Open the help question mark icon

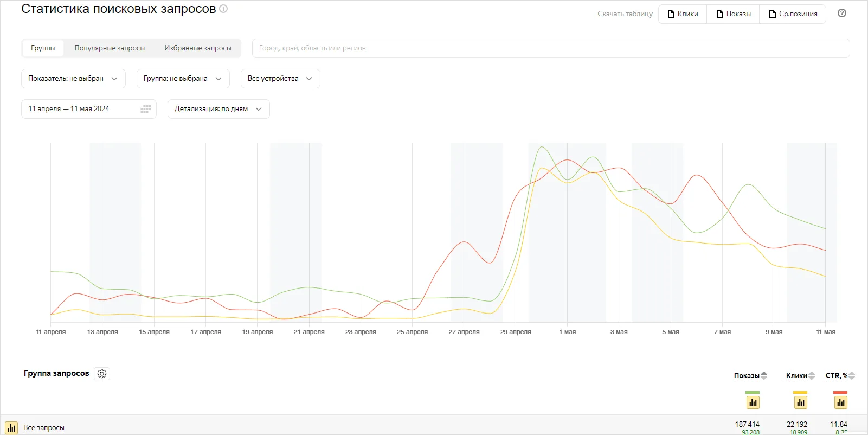[841, 14]
